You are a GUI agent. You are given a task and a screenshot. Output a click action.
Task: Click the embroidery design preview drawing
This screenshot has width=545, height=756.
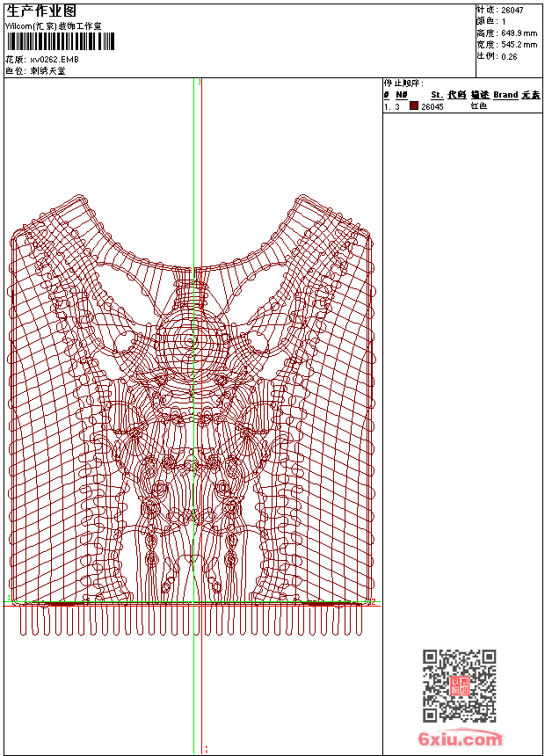coord(191,415)
